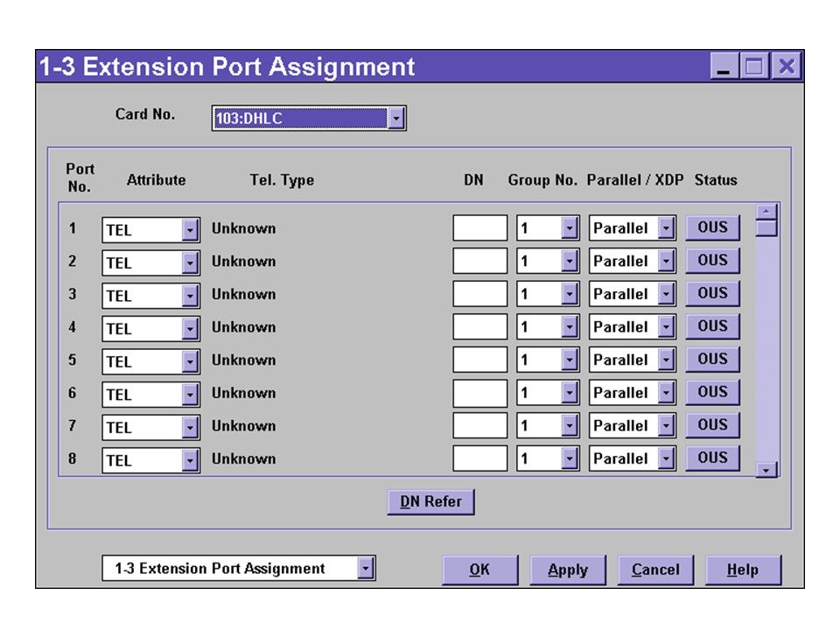This screenshot has height=630, width=840.
Task: Minimize the Extension Port Assignment window
Action: coord(724,66)
